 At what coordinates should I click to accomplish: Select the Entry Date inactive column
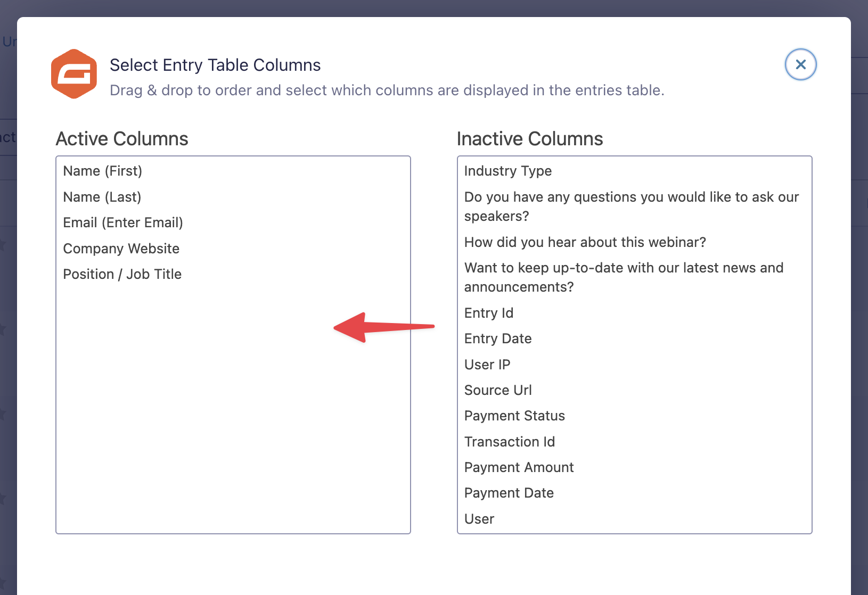tap(498, 338)
